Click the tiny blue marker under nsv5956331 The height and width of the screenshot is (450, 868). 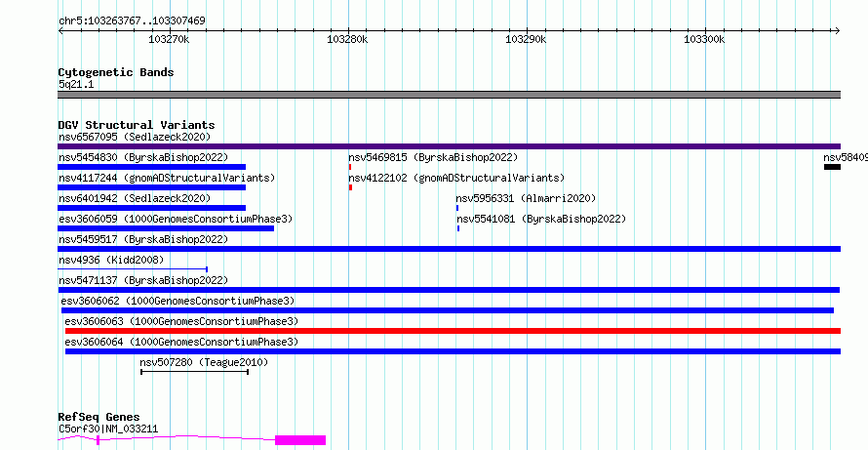point(457,208)
